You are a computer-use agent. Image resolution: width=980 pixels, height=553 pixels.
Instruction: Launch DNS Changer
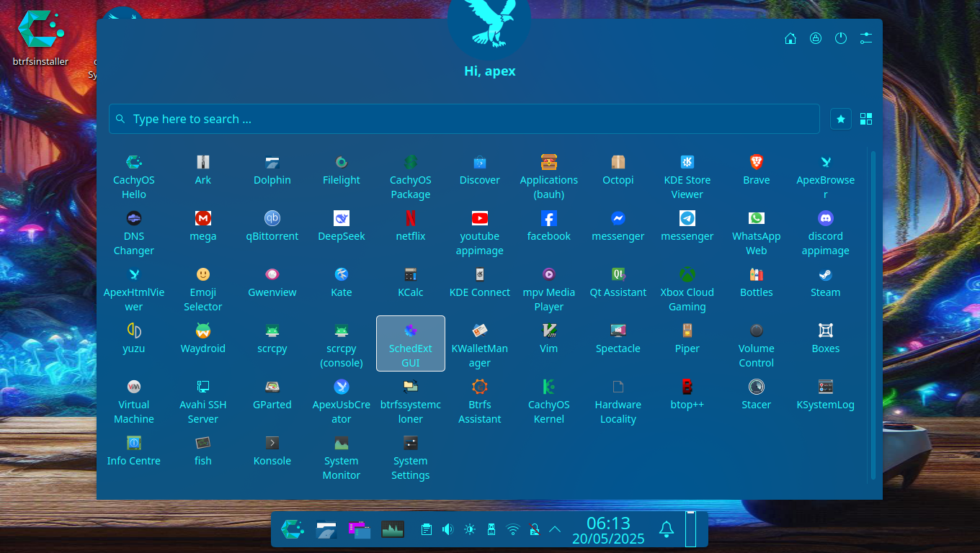pos(134,233)
